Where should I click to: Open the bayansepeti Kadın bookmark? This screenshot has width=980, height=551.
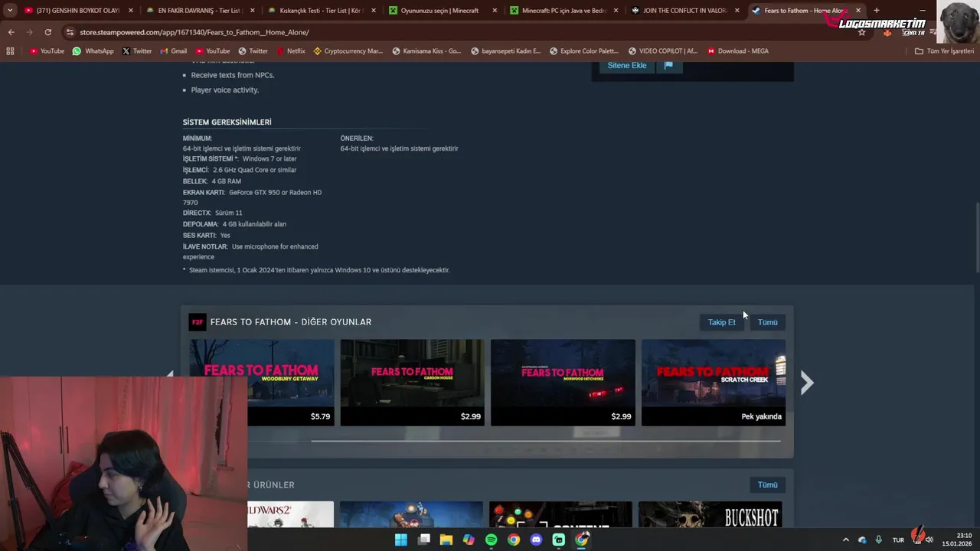click(505, 51)
